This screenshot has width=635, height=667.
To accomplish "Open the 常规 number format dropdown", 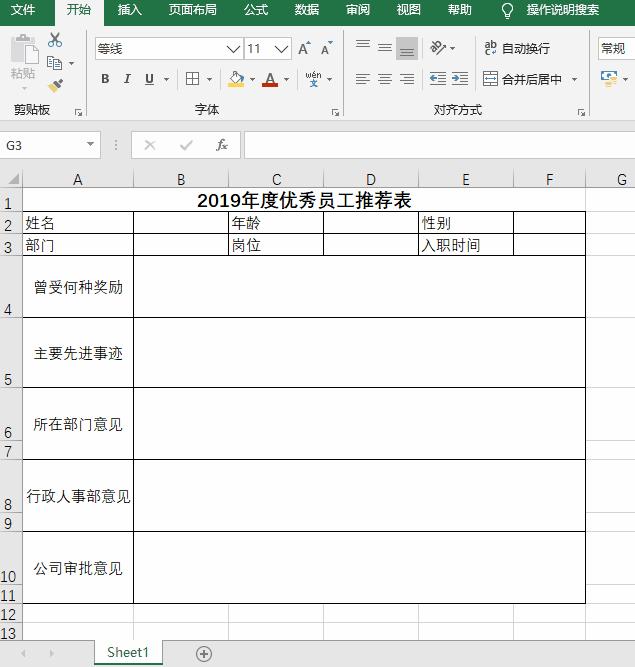I will tap(616, 48).
